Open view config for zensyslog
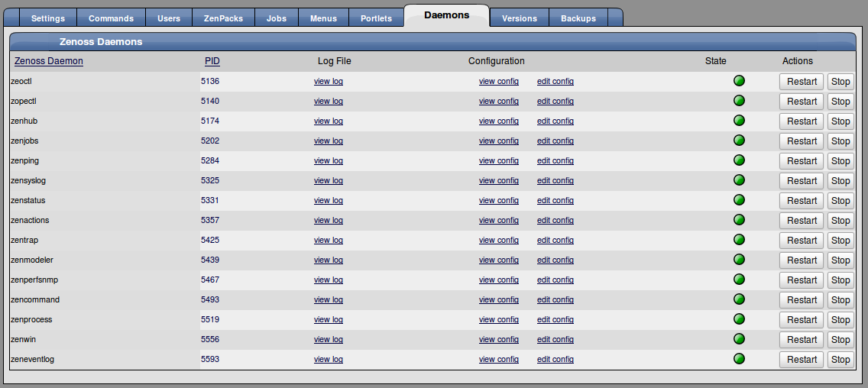The height and width of the screenshot is (388, 868). click(x=498, y=180)
